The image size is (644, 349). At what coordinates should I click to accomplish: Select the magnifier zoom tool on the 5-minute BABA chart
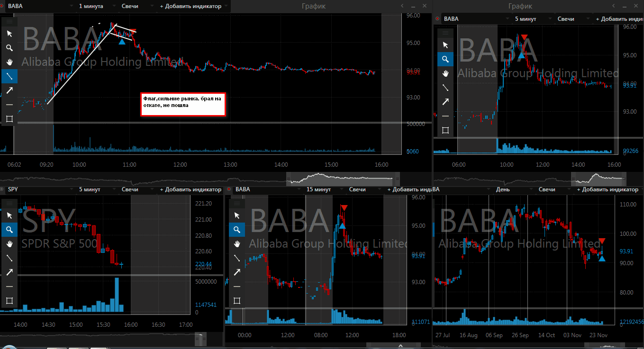point(445,59)
